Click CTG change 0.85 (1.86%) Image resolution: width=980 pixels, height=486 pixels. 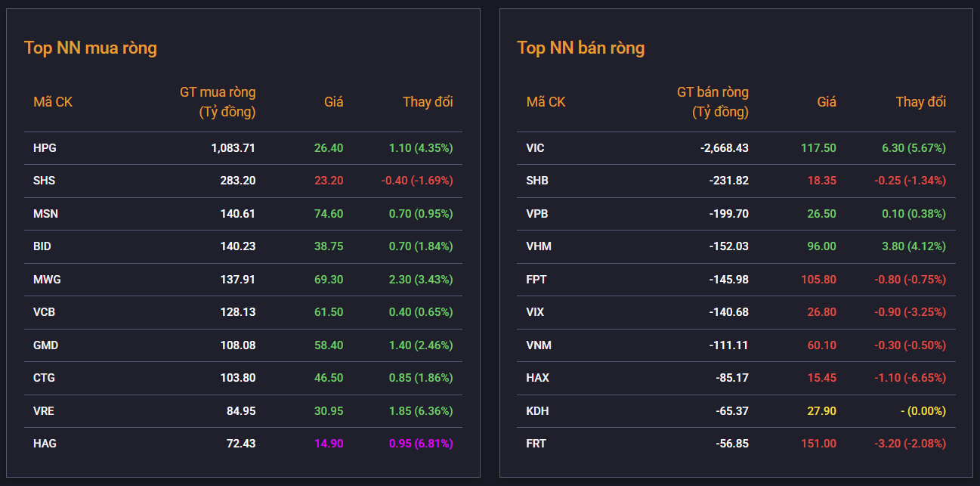(421, 378)
